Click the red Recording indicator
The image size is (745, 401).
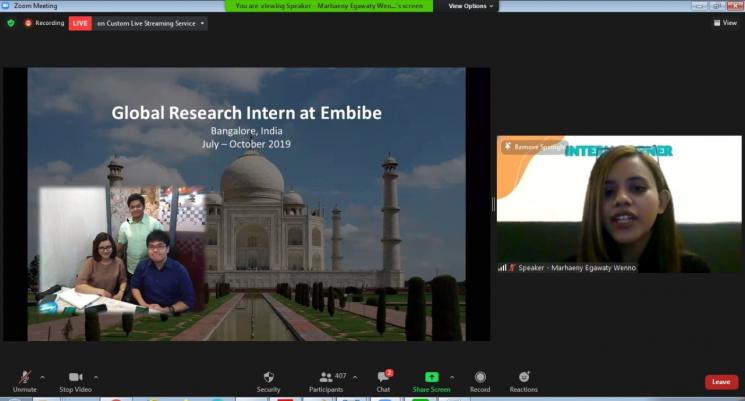[44, 23]
